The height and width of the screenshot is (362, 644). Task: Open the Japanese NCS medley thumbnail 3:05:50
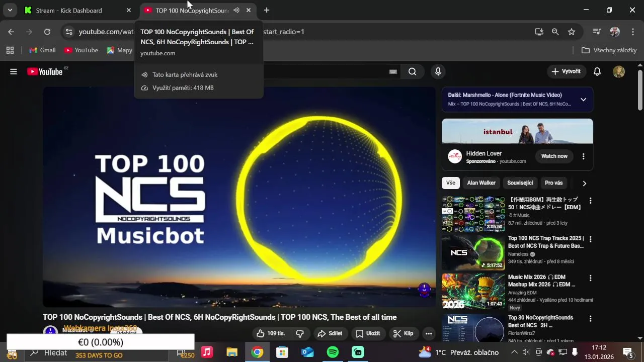(473, 214)
